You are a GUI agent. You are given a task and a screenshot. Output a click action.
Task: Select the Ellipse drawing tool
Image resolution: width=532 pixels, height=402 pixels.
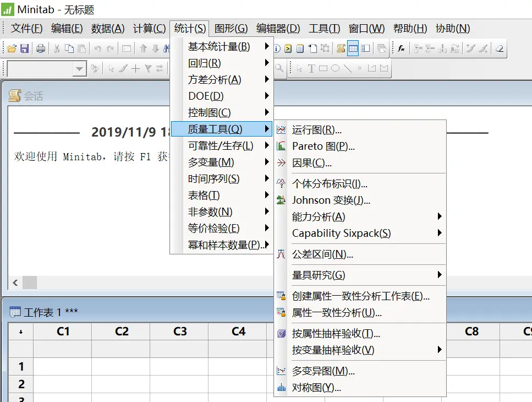click(335, 69)
